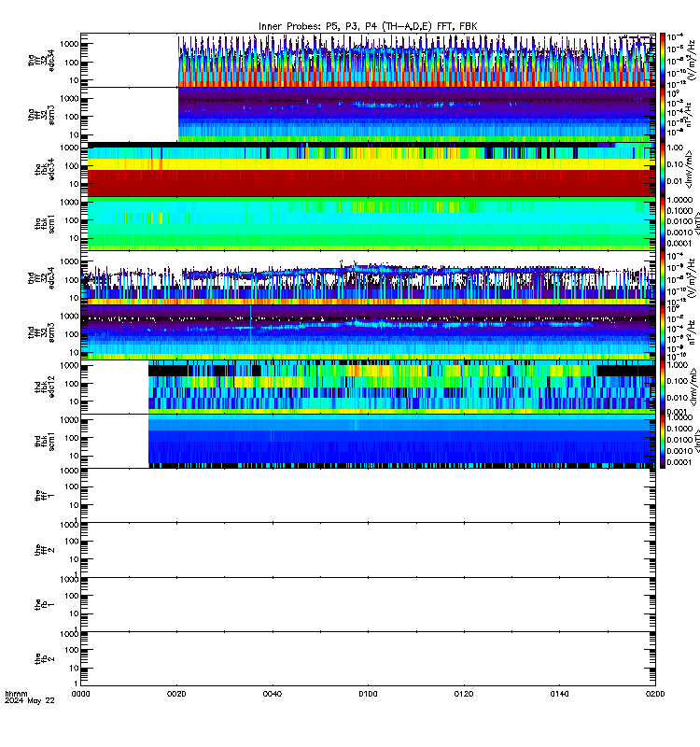Click the 'tha fbk edc34' y-axis label

[45, 170]
